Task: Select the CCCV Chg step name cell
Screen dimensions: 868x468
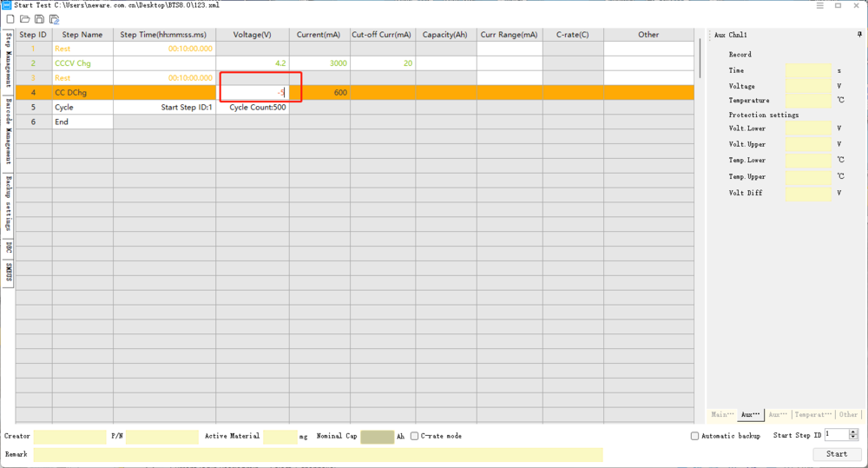Action: click(82, 63)
